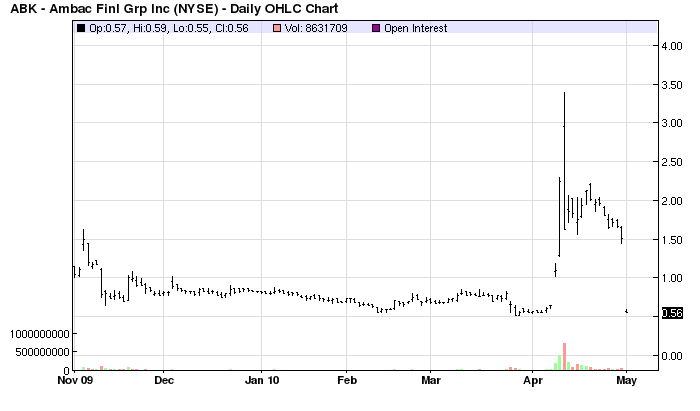Click the pink Vol legend swatch
Viewport: 700px width, 411px height.
pyautogui.click(x=277, y=28)
